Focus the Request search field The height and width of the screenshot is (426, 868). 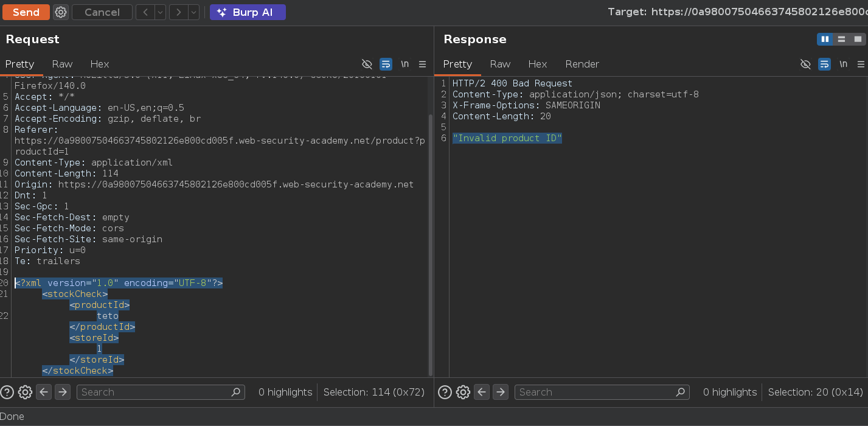click(x=161, y=393)
